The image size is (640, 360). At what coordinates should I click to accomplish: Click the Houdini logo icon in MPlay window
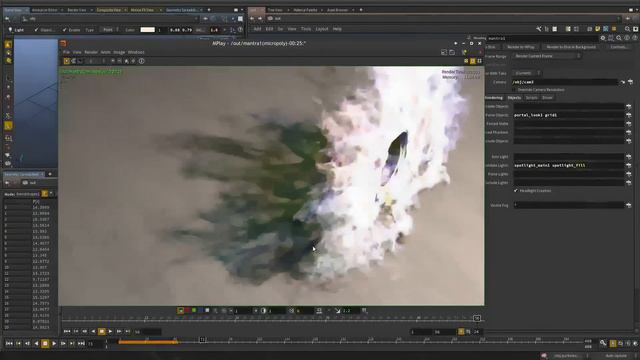coord(63,43)
